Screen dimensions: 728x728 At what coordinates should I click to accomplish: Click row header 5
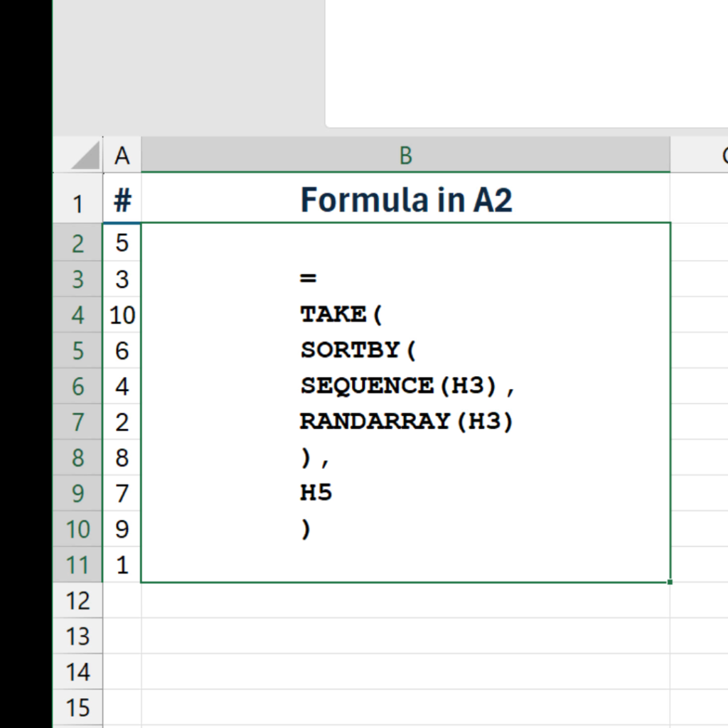point(77,350)
